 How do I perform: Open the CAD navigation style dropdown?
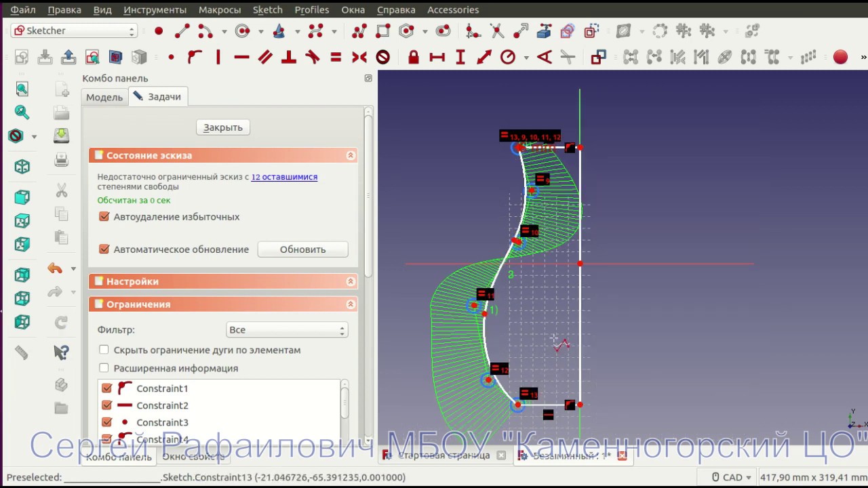731,477
